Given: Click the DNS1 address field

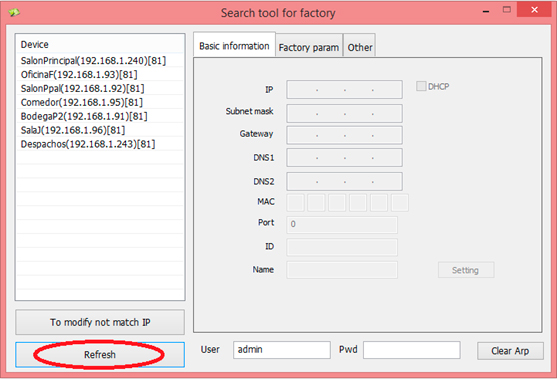Looking at the screenshot, I should (344, 157).
